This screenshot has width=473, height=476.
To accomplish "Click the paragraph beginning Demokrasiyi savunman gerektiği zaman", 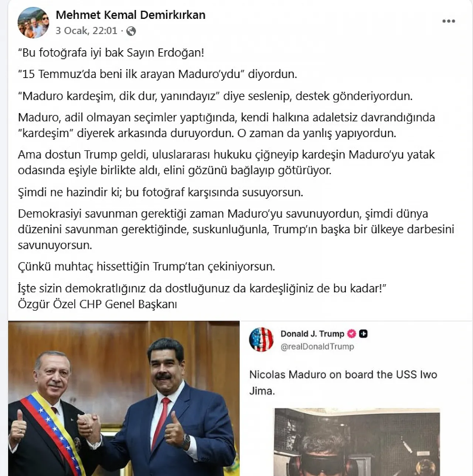I will point(236,229).
